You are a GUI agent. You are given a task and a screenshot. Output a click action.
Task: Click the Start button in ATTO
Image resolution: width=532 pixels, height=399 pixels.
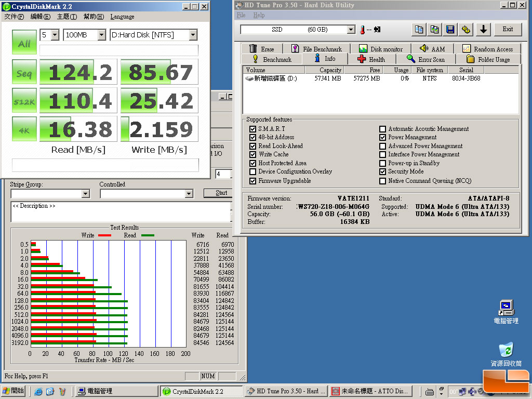coord(219,193)
